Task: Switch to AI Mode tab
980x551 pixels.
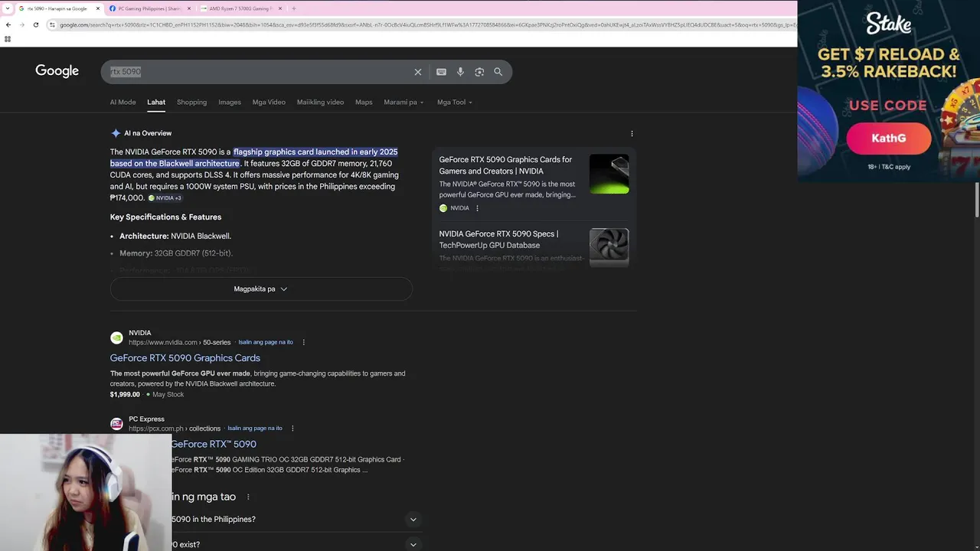Action: [x=122, y=102]
